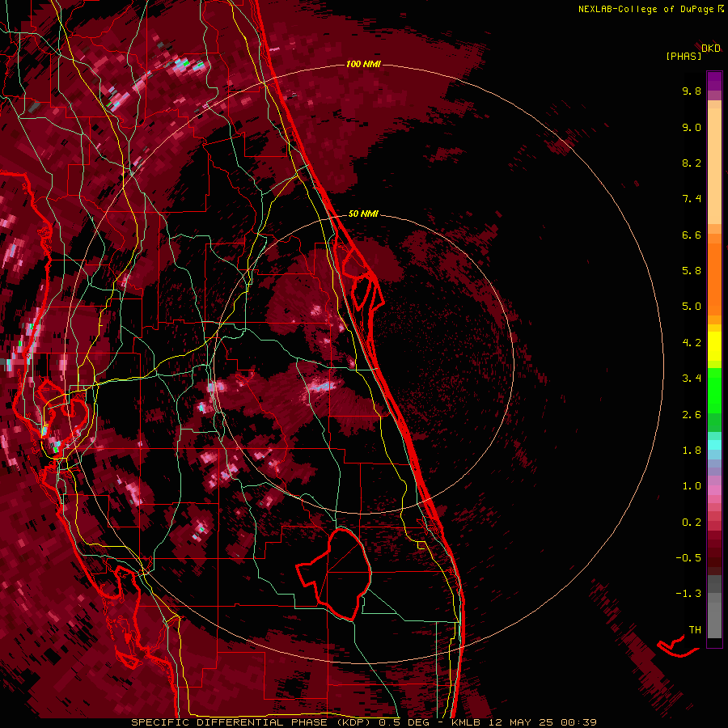Click the 2.6 color scale value

(692, 415)
